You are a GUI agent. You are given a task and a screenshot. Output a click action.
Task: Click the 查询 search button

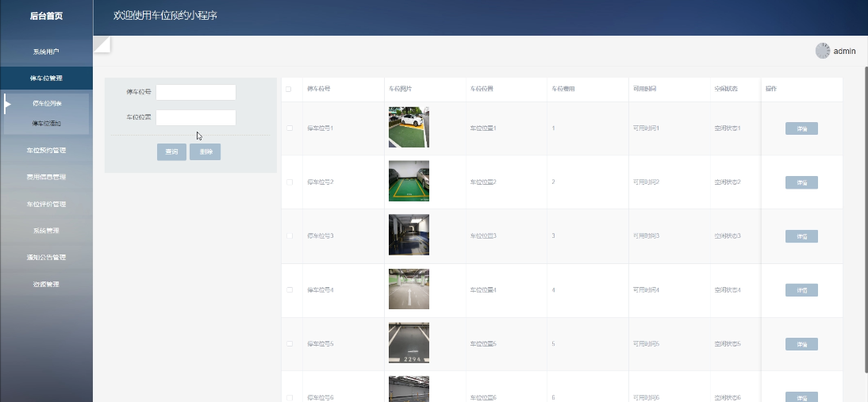click(171, 152)
